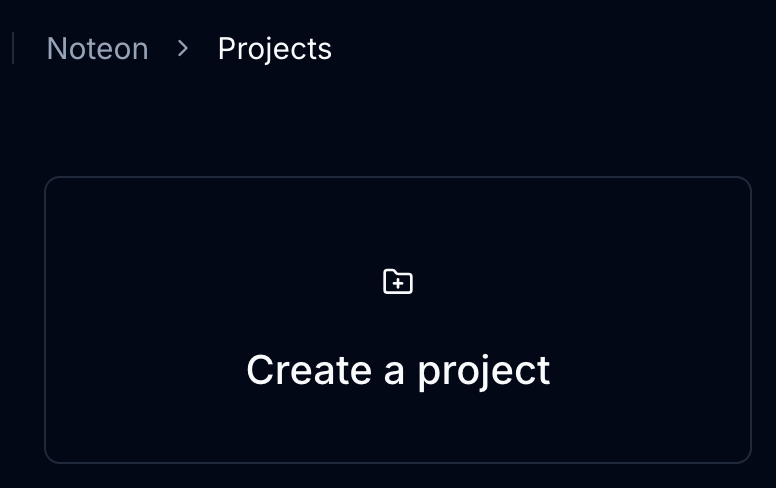Navigate back to Noteon workspace
This screenshot has width=776, height=488.
97,49
